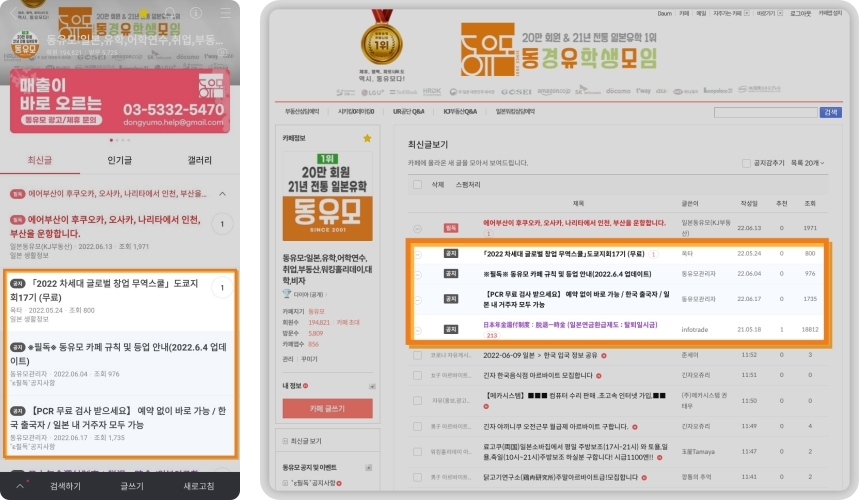Tap the comment count bubble on 2022 차세대 mobile post
859x500 pixels.
pos(222,288)
